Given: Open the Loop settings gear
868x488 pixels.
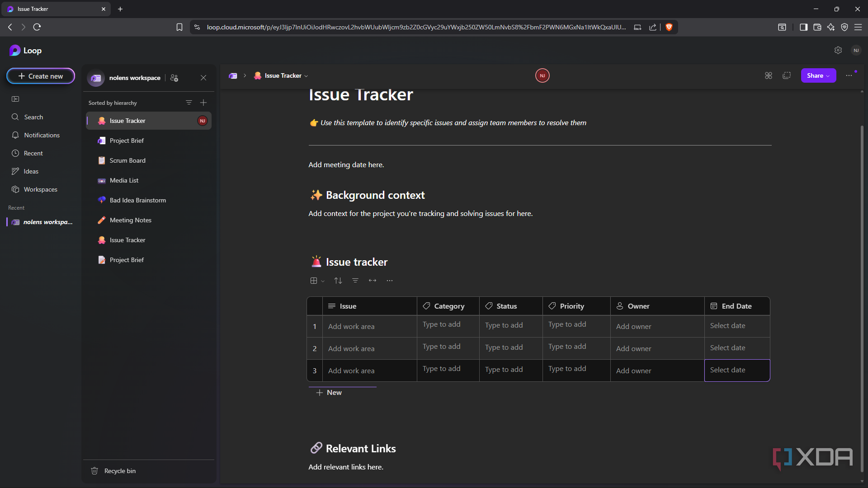Looking at the screenshot, I should click(x=838, y=50).
